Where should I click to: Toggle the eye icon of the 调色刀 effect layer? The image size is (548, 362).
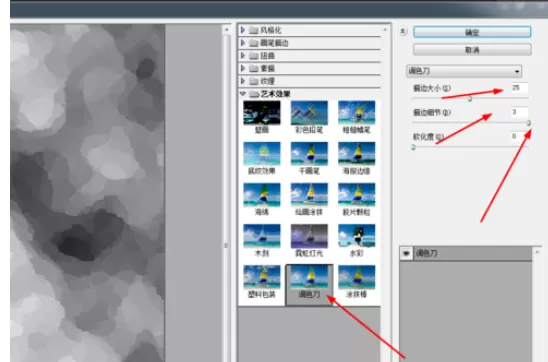tap(406, 253)
